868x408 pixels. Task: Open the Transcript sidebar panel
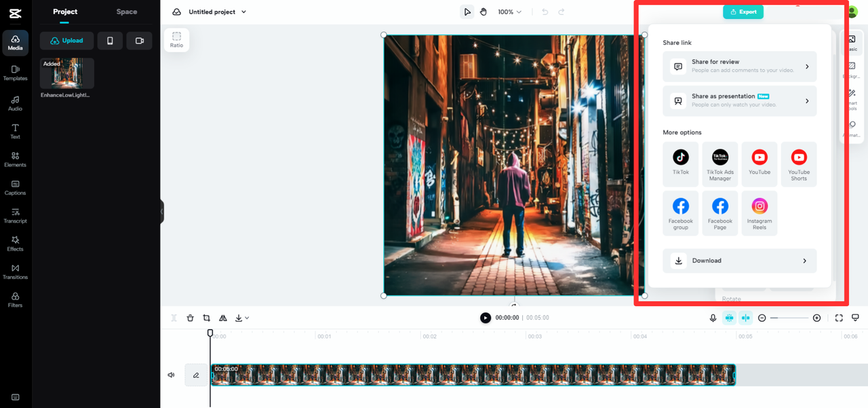pyautogui.click(x=15, y=216)
